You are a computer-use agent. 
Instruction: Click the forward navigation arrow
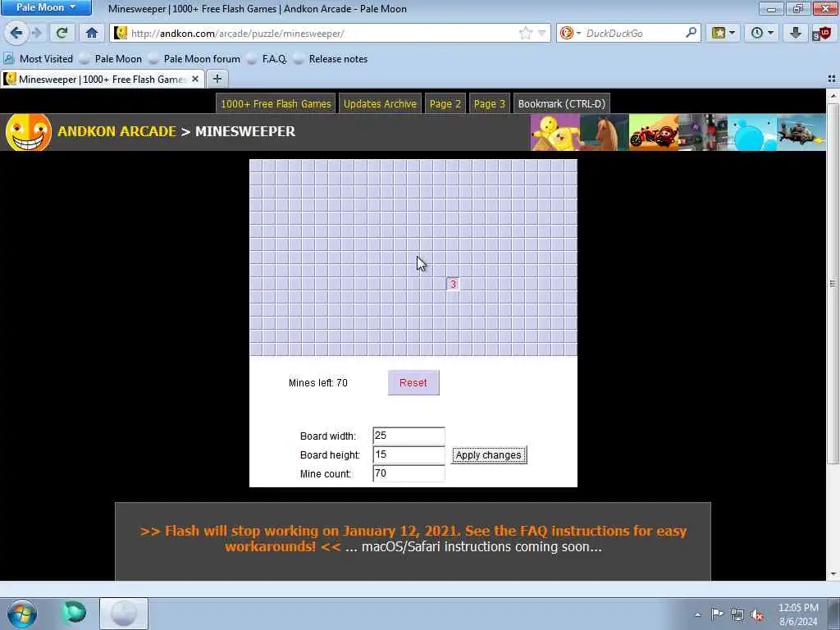click(x=36, y=33)
